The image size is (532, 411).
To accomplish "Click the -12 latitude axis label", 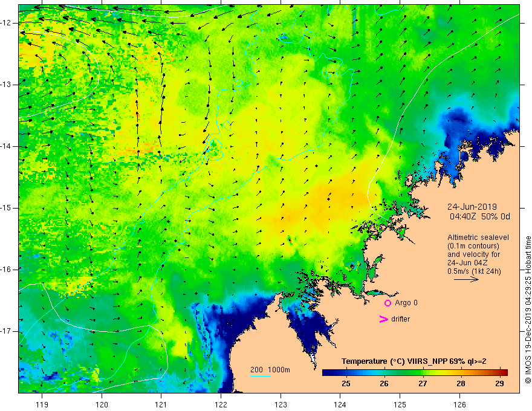I will click(x=6, y=23).
